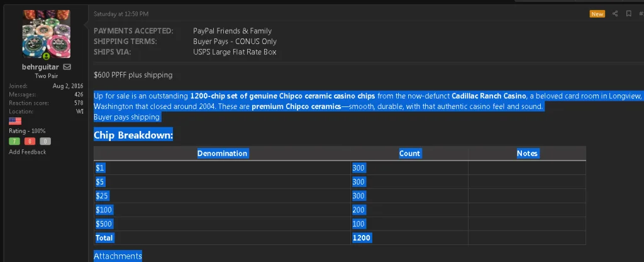Click the US flag icon

[15, 122]
